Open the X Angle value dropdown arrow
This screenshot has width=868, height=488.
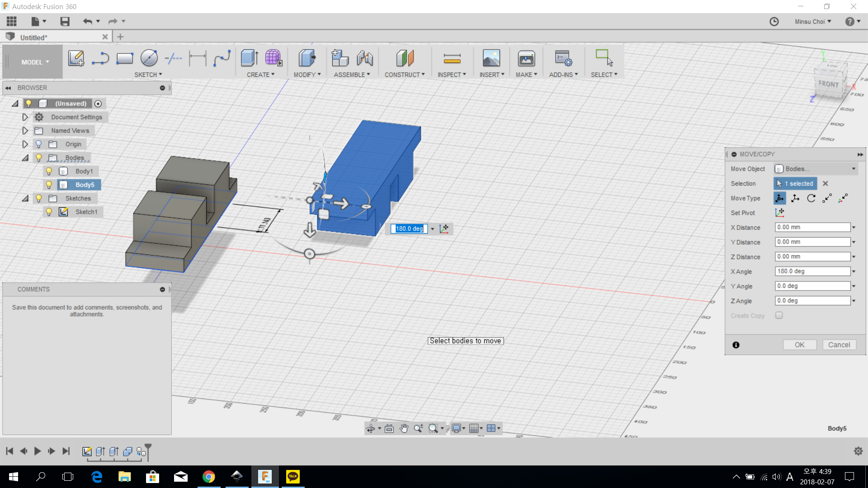click(854, 272)
